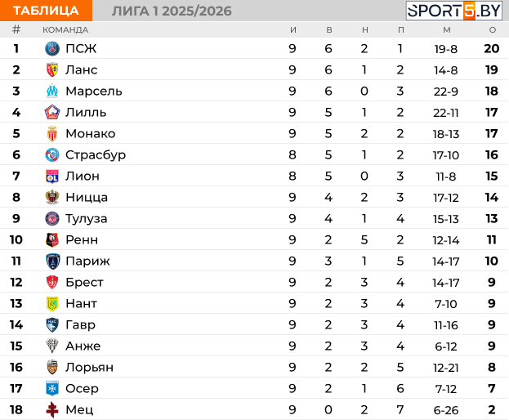Open the SPORT5.BY site logo link
The width and height of the screenshot is (509, 420).
[453, 11]
